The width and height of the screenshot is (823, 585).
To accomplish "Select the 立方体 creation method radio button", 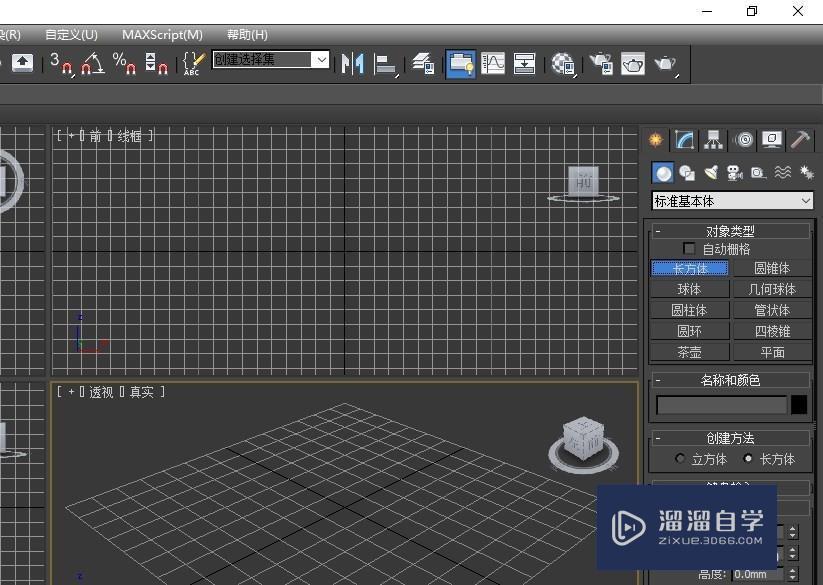I will tap(680, 459).
